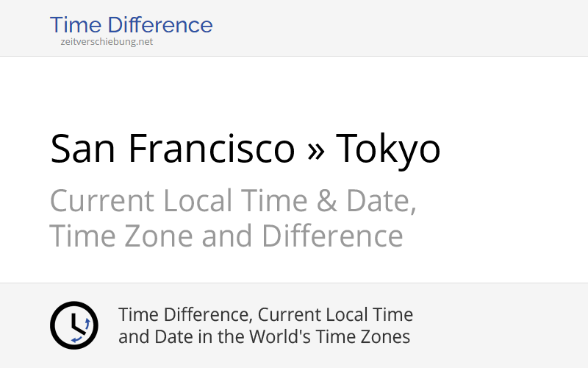588x368 pixels.
Task: Click the clock hands at the icon's center
Action: 72,325
